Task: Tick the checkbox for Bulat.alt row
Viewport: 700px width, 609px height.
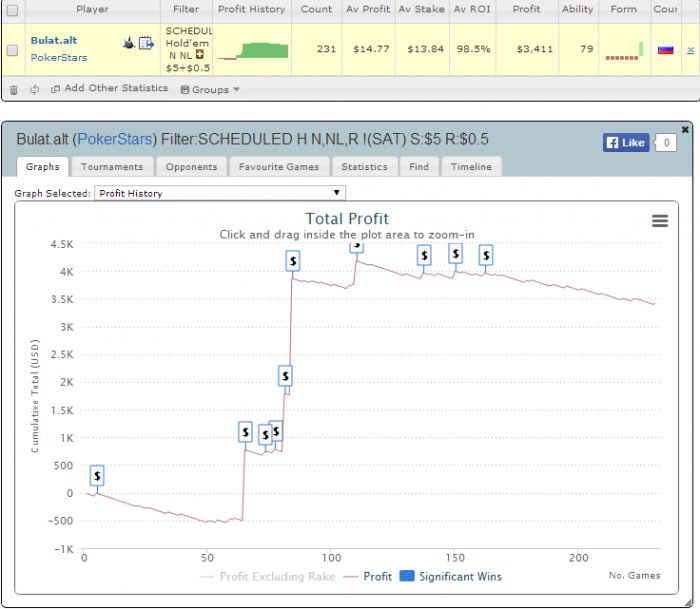Action: [12, 50]
